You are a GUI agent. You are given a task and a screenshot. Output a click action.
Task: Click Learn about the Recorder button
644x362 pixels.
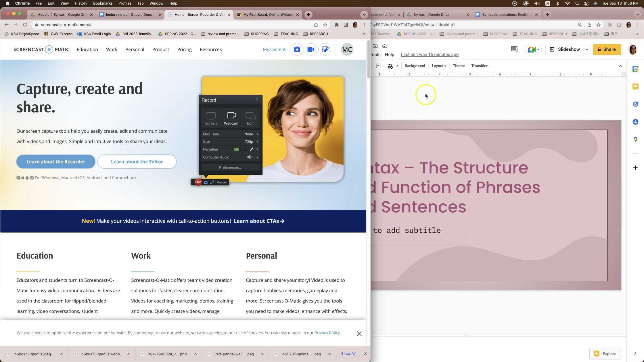pos(55,161)
